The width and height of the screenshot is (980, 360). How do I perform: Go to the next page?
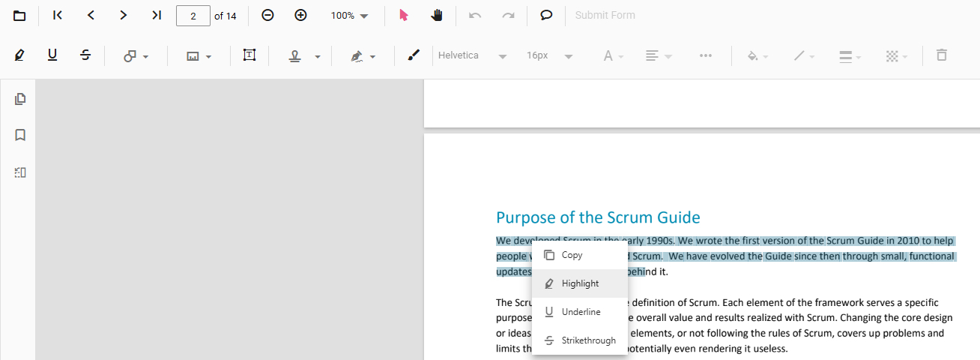[x=124, y=16]
